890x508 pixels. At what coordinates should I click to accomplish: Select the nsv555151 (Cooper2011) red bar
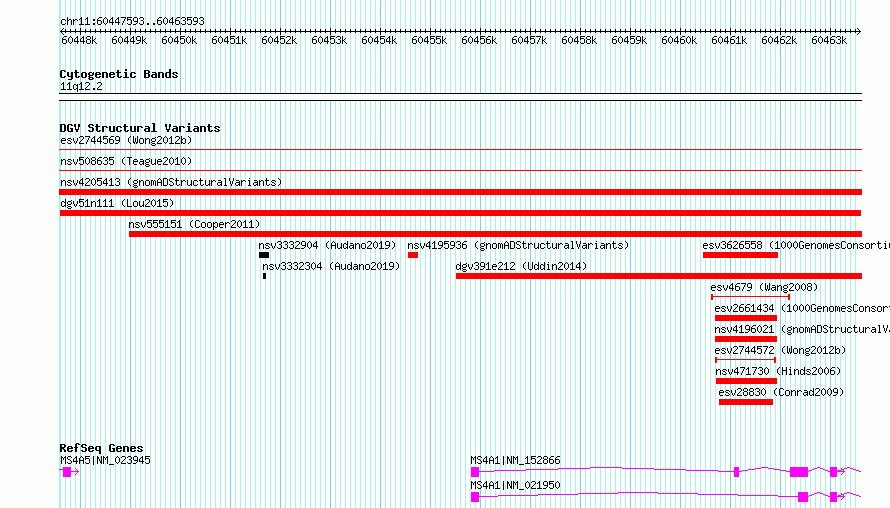click(495, 234)
